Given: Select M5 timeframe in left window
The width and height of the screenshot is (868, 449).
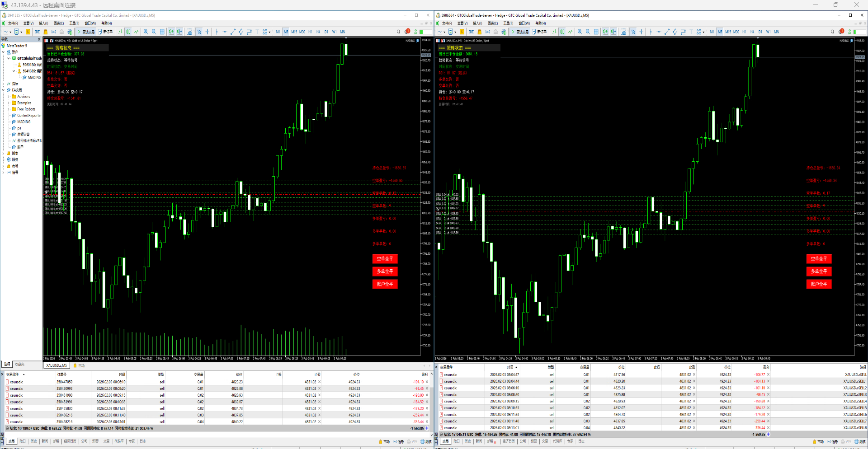Looking at the screenshot, I should 286,32.
